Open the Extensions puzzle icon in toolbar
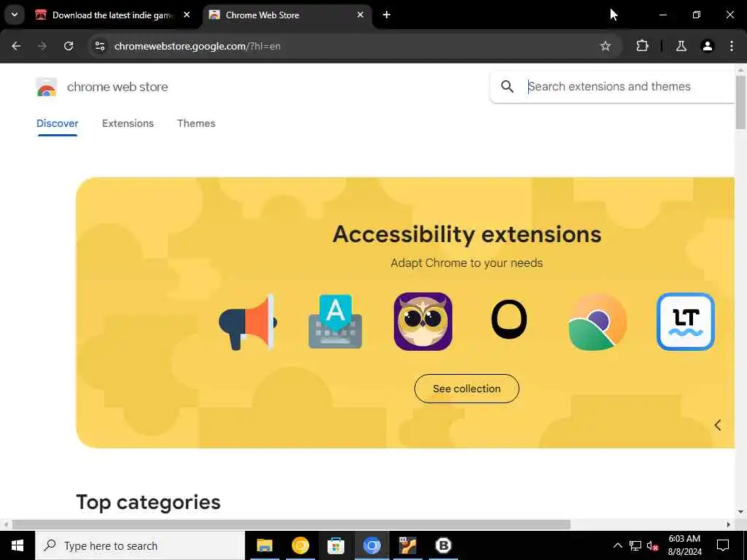This screenshot has width=747, height=560. pos(642,46)
